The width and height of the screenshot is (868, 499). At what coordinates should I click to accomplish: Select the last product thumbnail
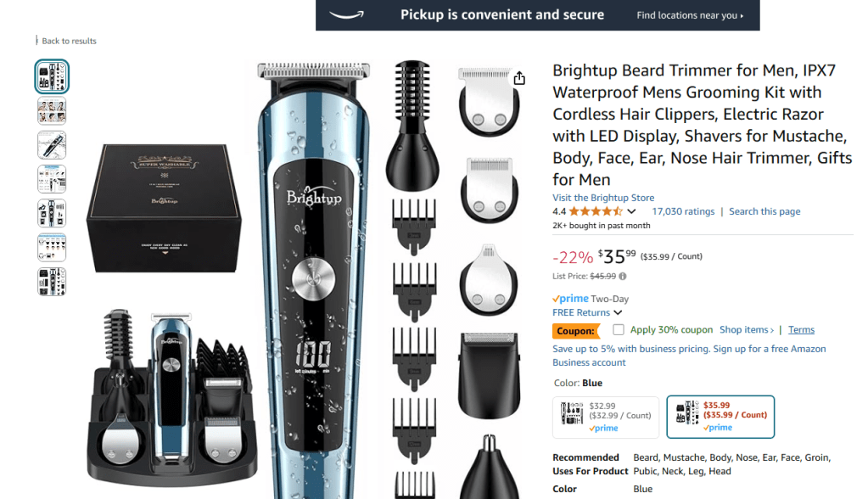coord(52,282)
